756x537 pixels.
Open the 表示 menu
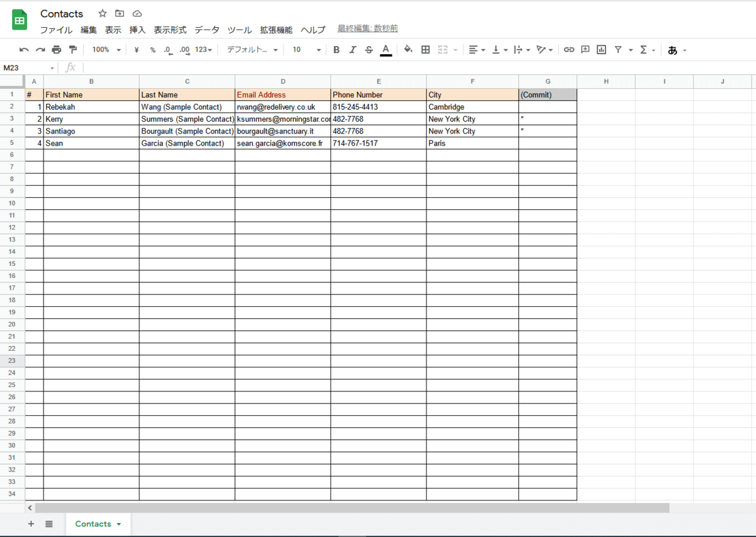pos(113,30)
